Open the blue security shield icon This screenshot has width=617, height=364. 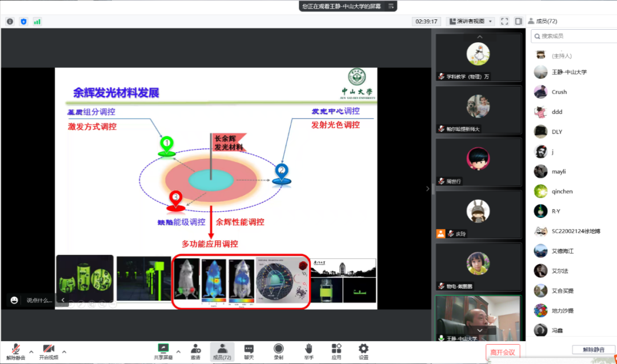(23, 21)
